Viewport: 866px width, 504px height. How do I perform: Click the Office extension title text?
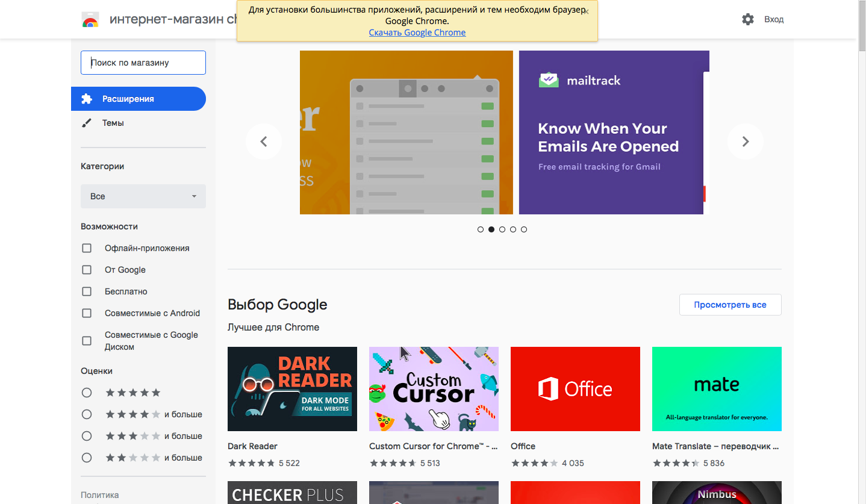(523, 446)
